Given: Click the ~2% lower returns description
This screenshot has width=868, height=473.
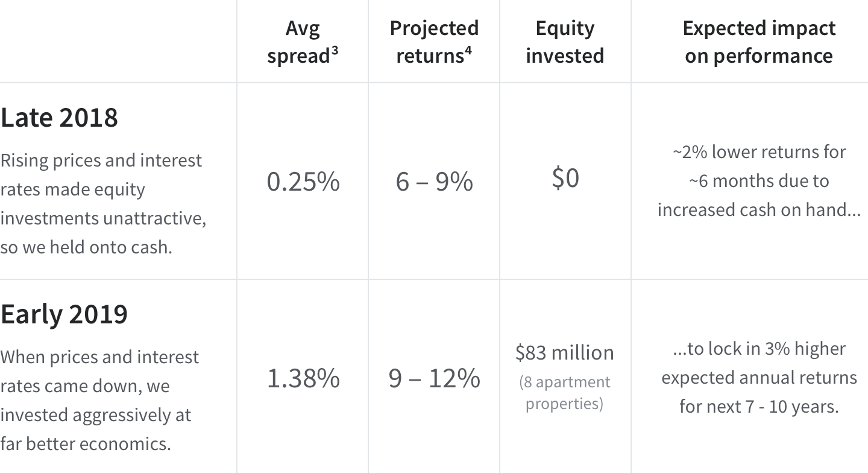Looking at the screenshot, I should point(759,180).
